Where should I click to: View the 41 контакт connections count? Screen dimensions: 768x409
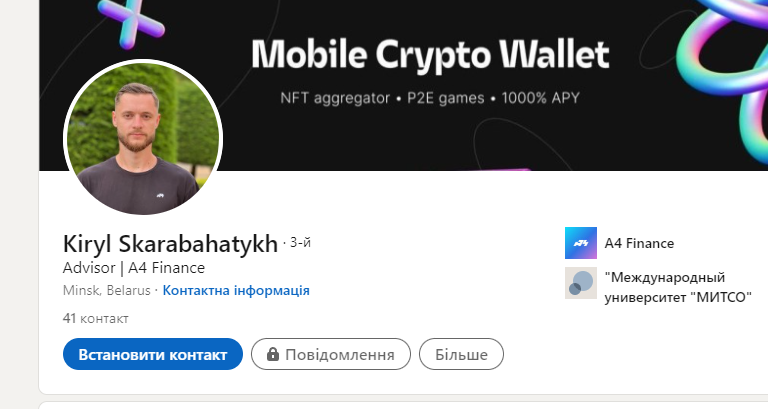96,318
